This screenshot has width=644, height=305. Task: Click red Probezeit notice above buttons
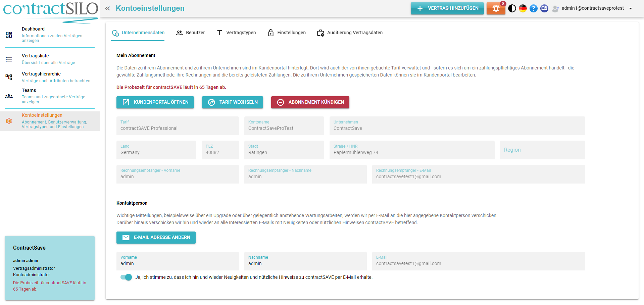(x=171, y=87)
